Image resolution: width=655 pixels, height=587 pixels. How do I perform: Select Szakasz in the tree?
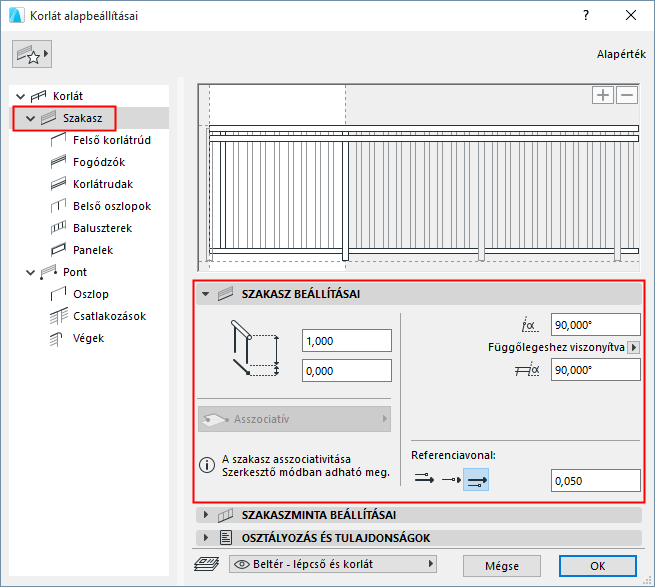pyautogui.click(x=82, y=118)
